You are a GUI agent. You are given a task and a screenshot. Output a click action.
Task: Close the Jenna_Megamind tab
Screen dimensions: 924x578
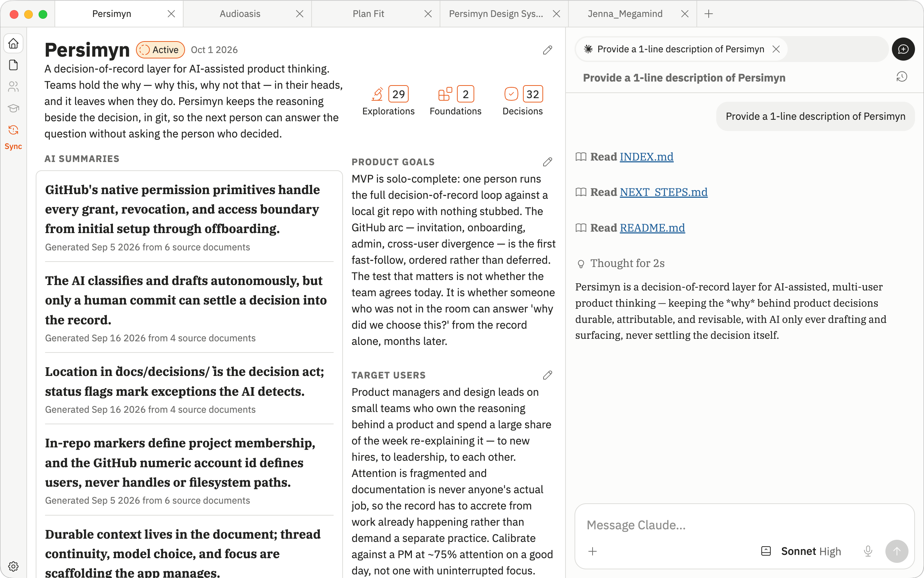click(685, 14)
